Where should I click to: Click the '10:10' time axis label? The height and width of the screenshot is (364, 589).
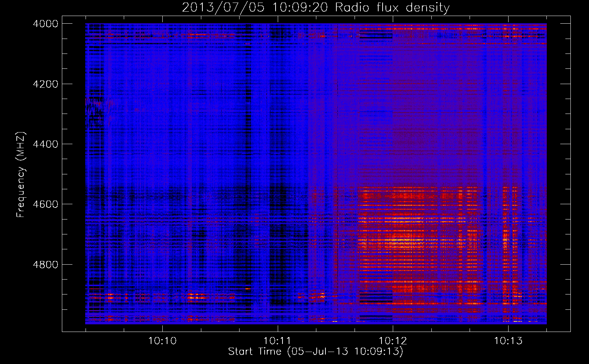162,341
